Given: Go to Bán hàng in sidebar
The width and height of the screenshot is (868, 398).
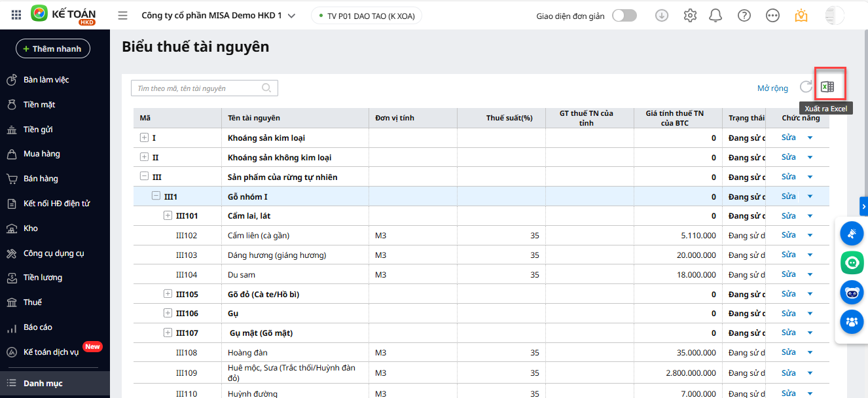Looking at the screenshot, I should coord(41,179).
